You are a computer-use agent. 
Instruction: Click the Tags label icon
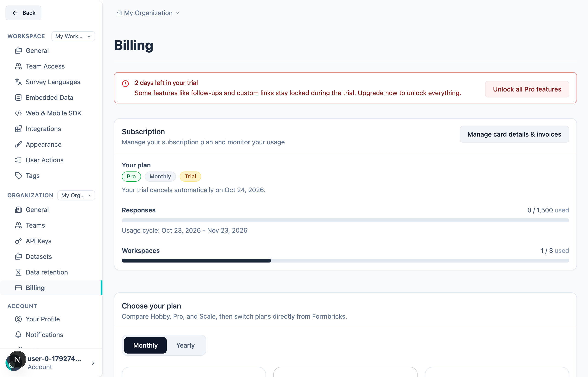18,176
